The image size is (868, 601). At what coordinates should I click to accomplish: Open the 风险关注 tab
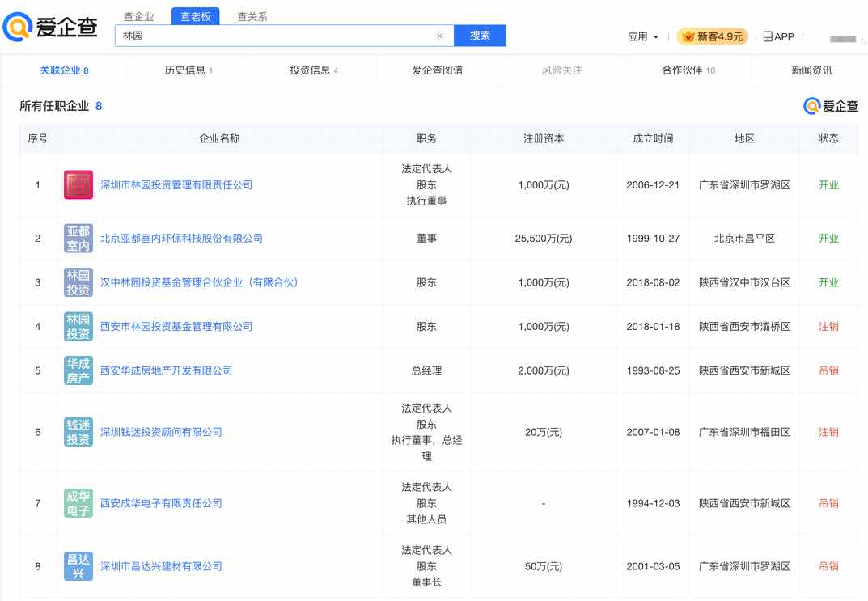(x=562, y=70)
